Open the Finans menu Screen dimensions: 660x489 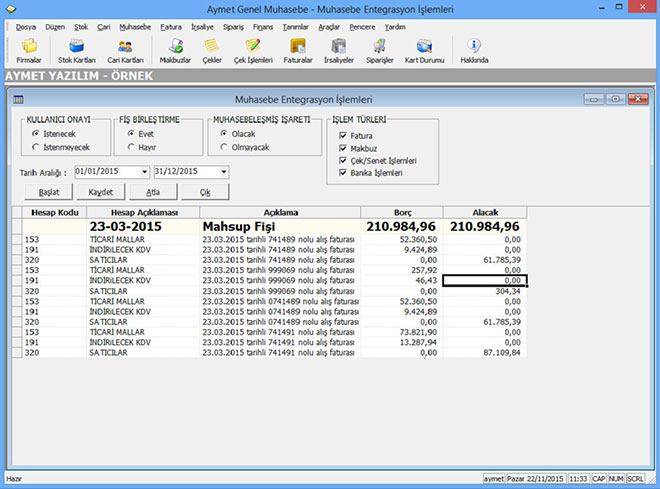(263, 27)
